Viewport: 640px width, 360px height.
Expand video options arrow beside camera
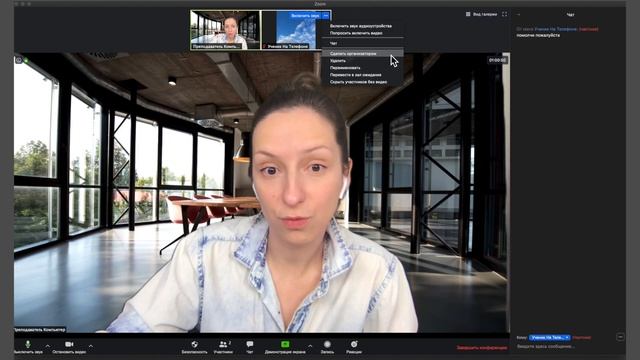tap(91, 346)
